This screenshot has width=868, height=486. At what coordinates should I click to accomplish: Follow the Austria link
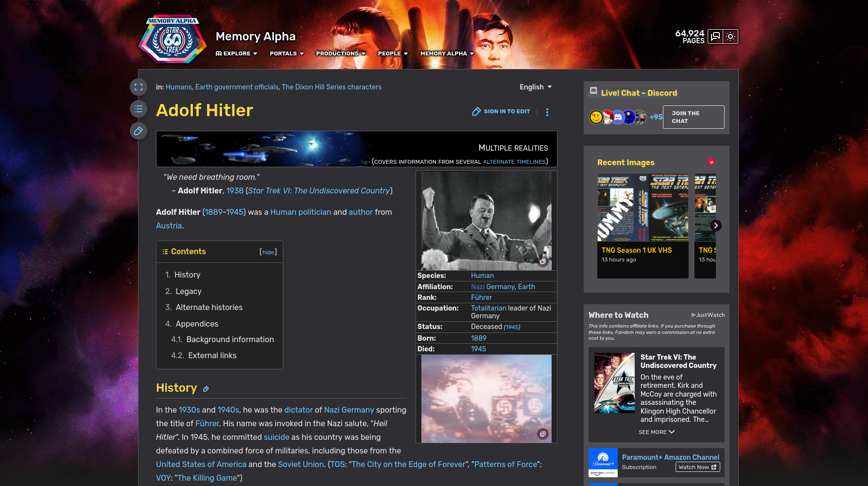click(x=169, y=226)
